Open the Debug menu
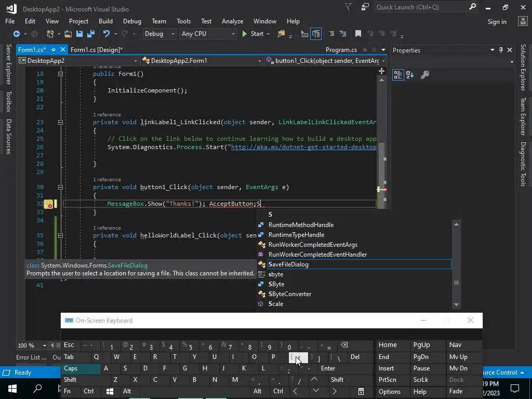Screen dimensions: 532x399 [132, 21]
